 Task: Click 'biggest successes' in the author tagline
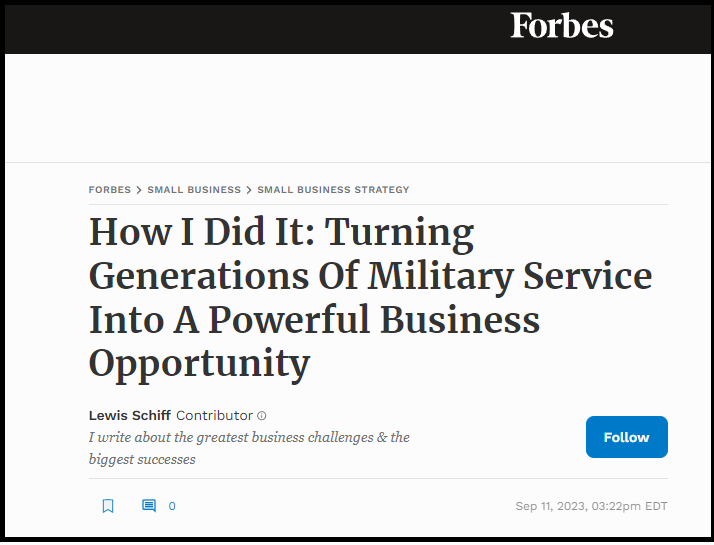[x=142, y=460]
